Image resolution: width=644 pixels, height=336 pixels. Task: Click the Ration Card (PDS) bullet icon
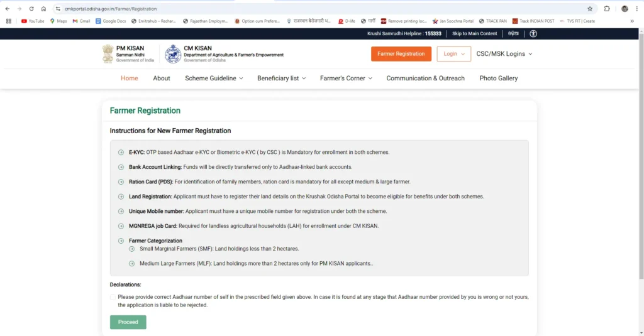[x=121, y=182]
